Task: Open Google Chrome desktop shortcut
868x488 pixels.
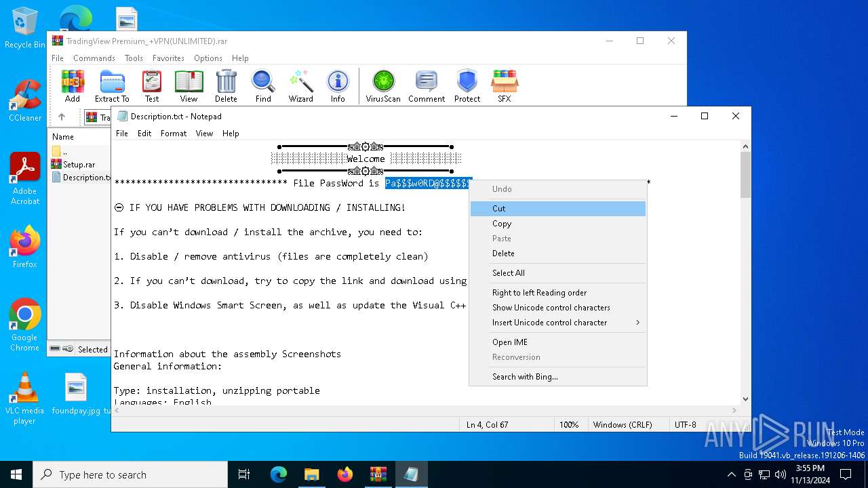Action: 25,325
